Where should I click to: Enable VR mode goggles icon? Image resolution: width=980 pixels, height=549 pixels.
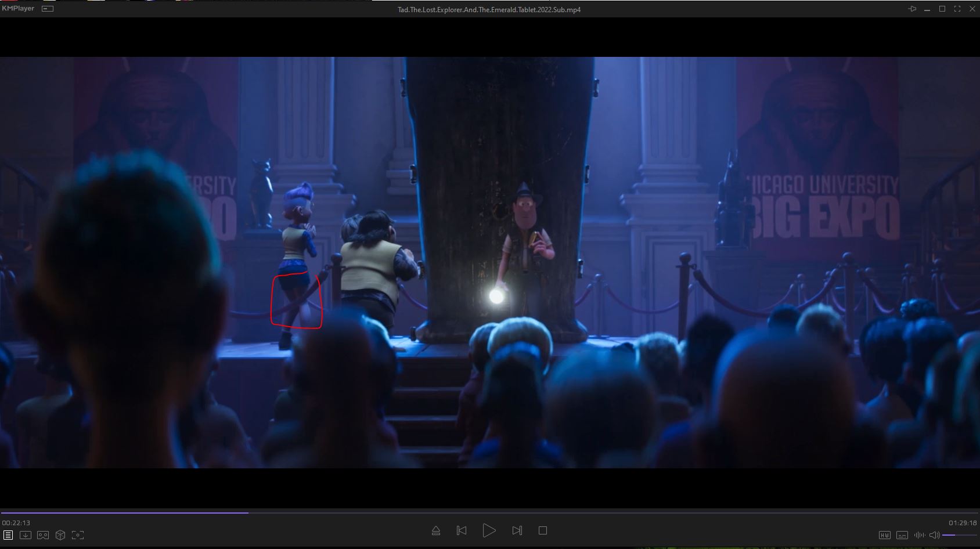[x=43, y=535]
